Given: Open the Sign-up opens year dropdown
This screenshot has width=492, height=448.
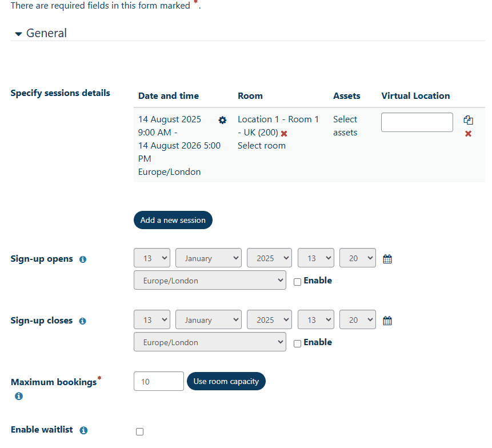Looking at the screenshot, I should pyautogui.click(x=269, y=258).
